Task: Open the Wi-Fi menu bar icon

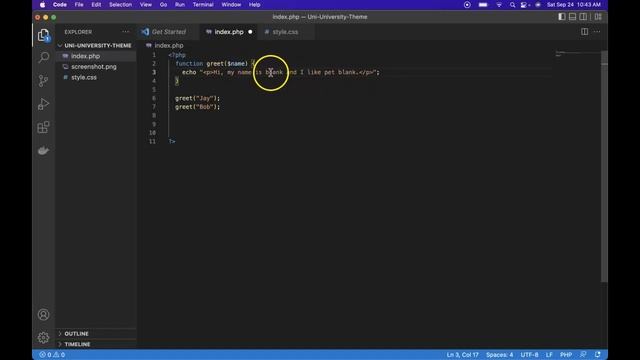Action: [499, 5]
